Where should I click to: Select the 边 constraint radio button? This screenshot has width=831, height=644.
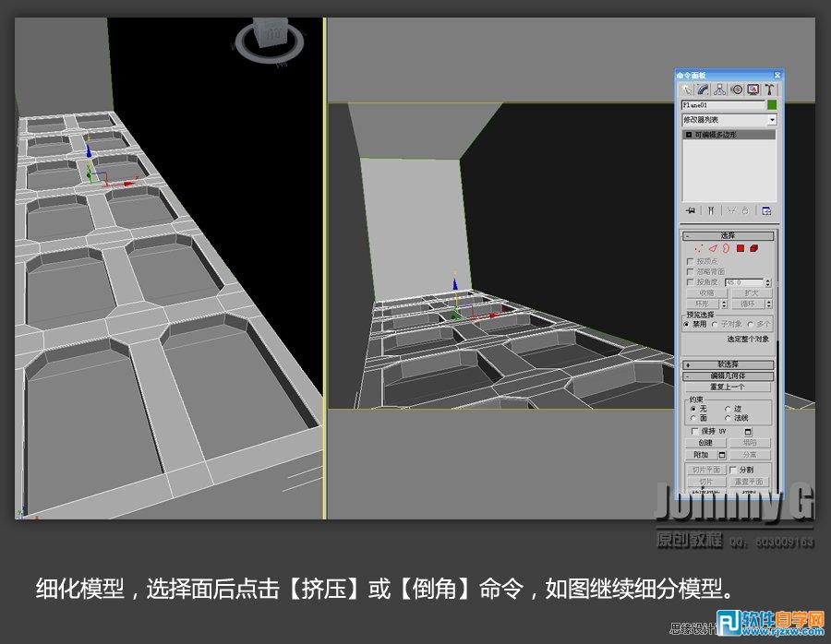[x=728, y=409]
